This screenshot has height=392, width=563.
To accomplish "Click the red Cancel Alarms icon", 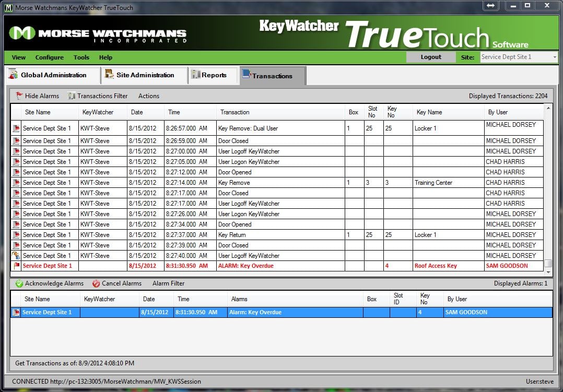I will click(x=96, y=283).
